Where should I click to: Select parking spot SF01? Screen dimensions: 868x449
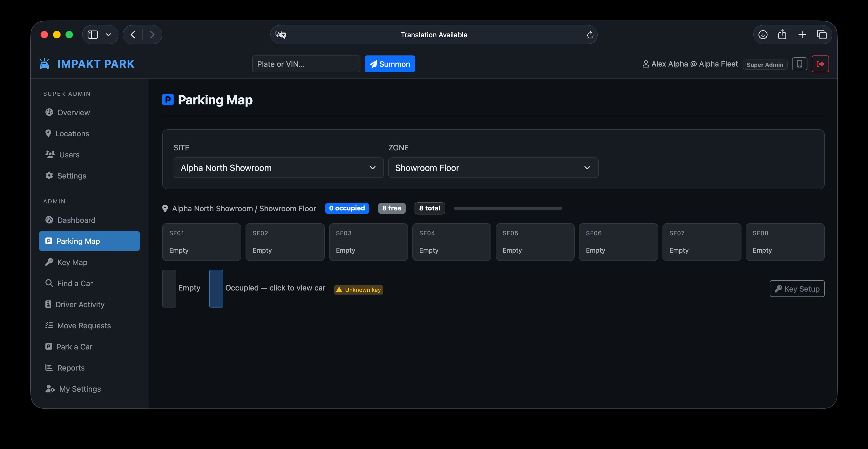click(x=201, y=242)
